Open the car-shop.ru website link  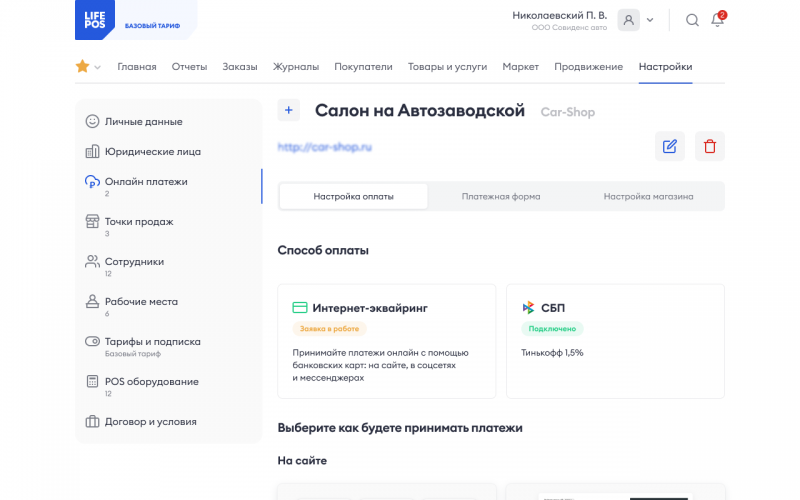[x=325, y=147]
